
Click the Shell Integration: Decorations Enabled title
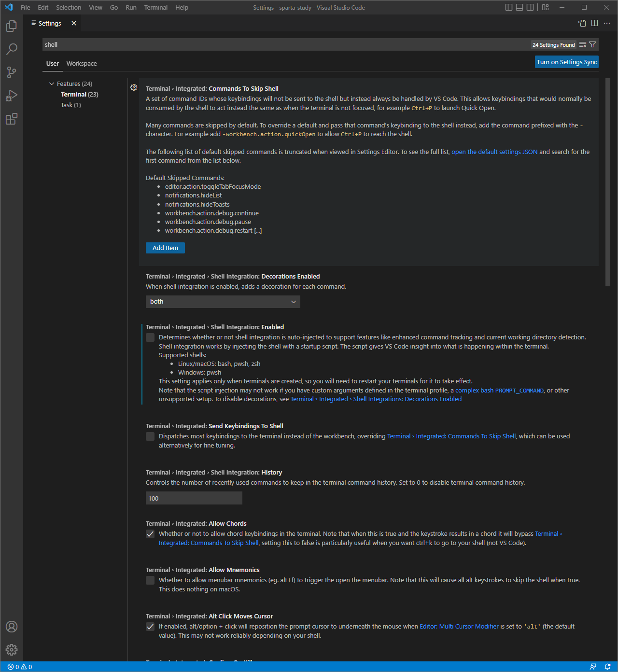point(233,277)
